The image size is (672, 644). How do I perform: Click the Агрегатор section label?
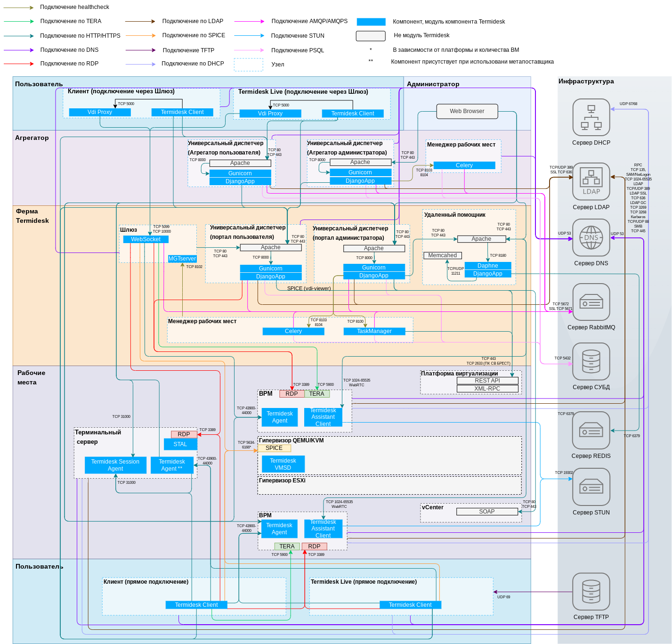[x=32, y=138]
